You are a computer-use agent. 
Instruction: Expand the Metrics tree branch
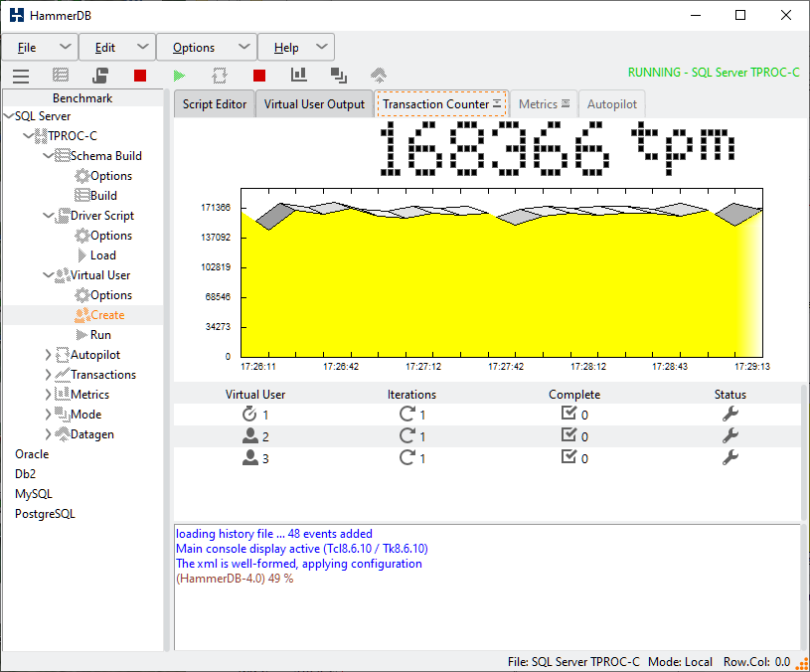tap(48, 395)
